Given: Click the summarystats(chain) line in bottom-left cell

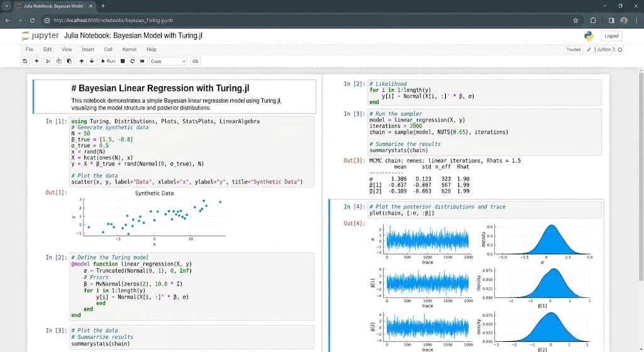Looking at the screenshot, I should pyautogui.click(x=101, y=344).
